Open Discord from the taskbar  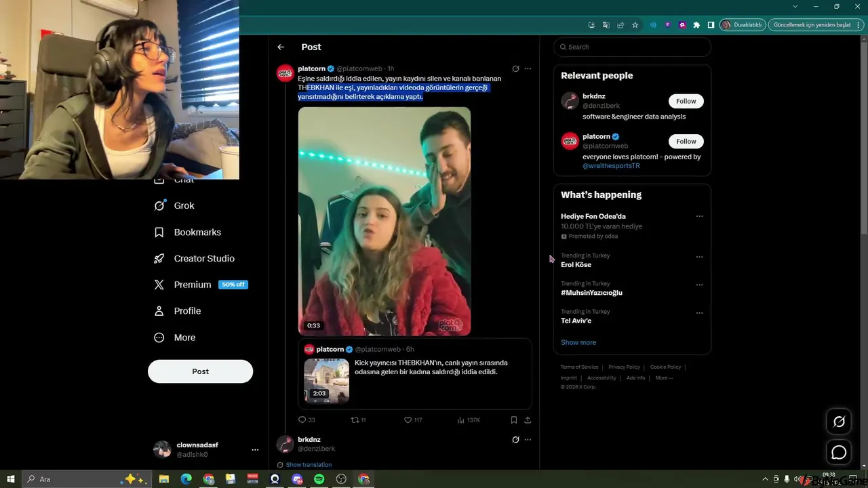pos(297,479)
